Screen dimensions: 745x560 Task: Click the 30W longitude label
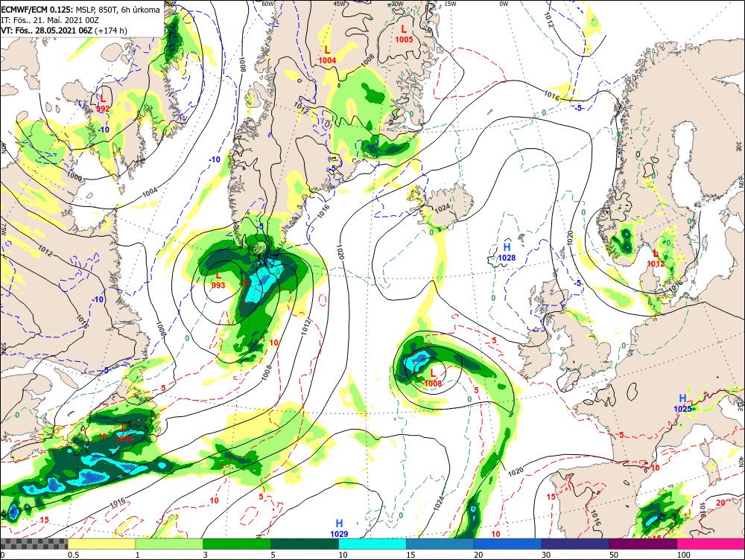(397, 4)
